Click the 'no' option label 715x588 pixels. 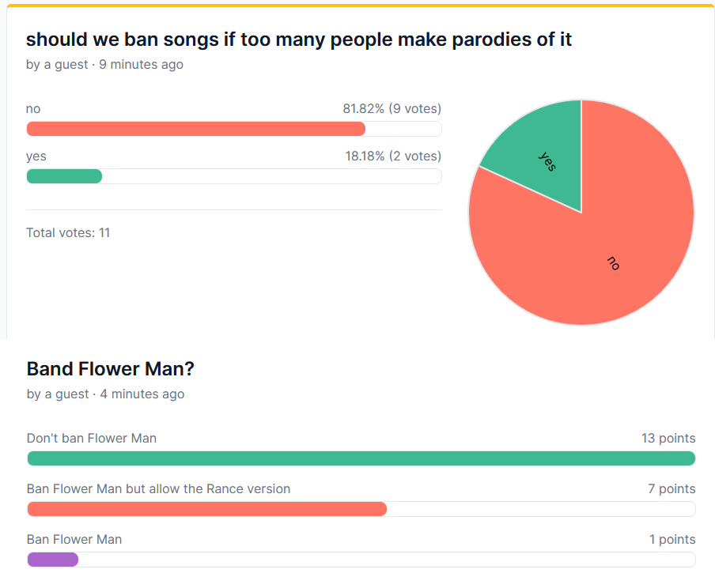pyautogui.click(x=33, y=109)
